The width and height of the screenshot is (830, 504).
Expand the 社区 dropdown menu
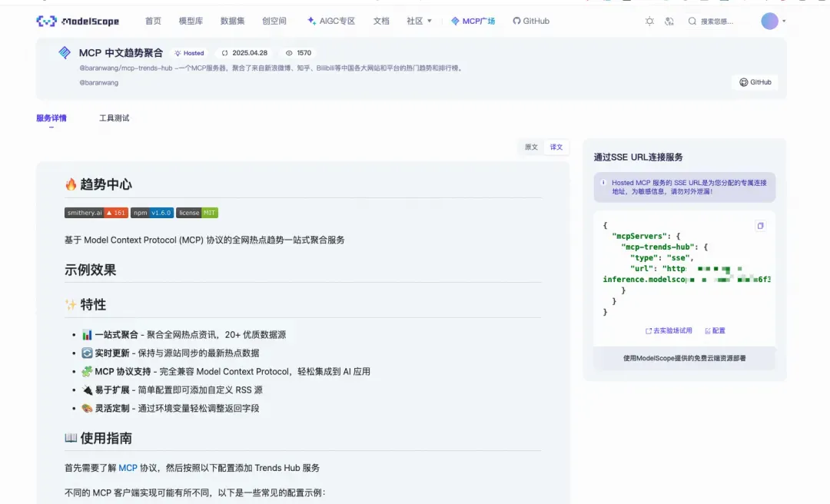419,22
